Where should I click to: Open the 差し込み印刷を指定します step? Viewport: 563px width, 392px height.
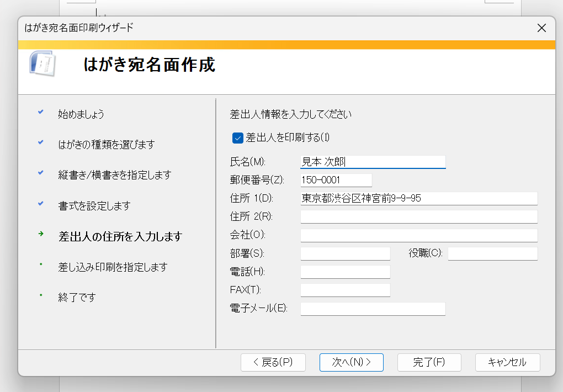113,267
